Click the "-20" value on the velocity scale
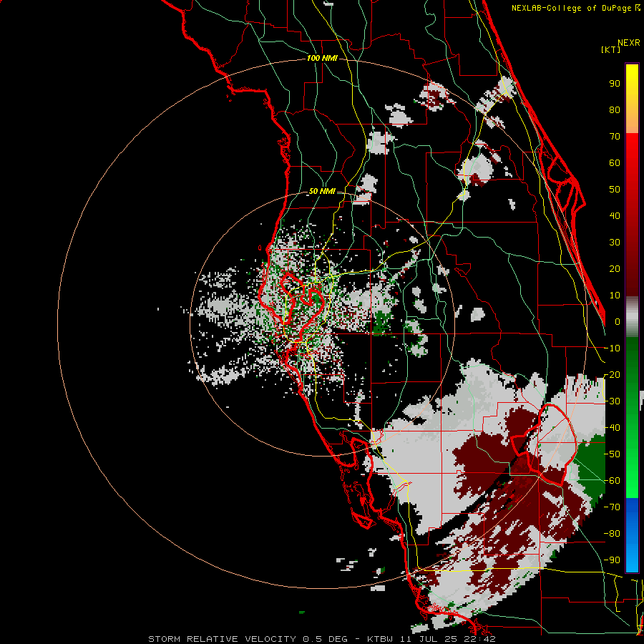Viewport: 644px width, 644px height. pyautogui.click(x=612, y=375)
